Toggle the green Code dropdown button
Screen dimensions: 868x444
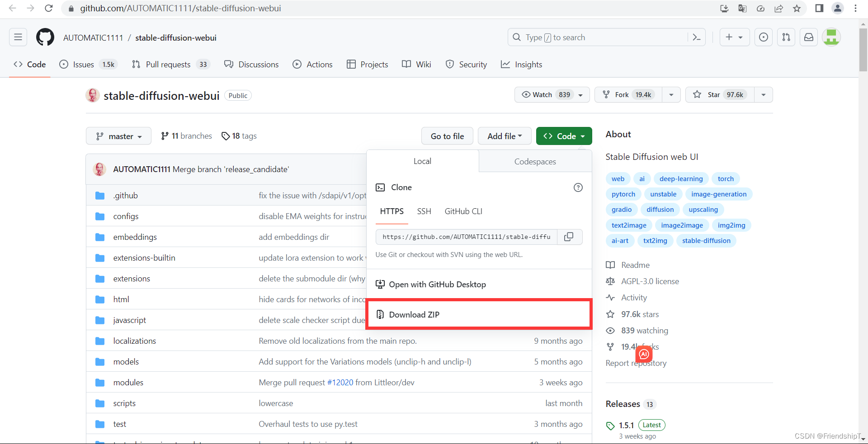click(564, 136)
